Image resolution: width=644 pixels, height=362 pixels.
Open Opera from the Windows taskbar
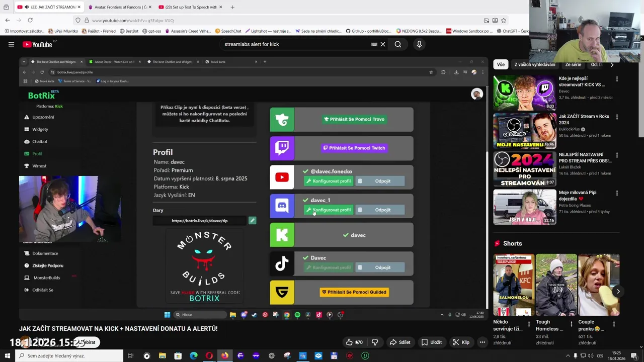(209, 356)
